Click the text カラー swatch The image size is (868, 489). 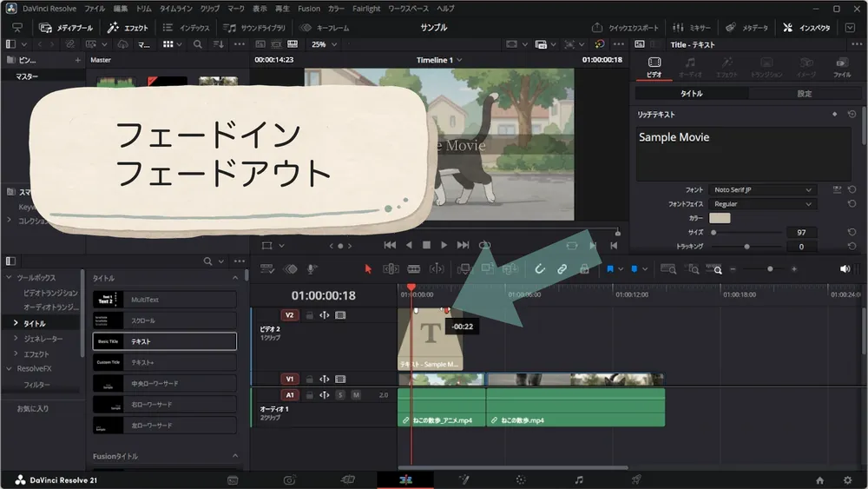click(x=720, y=218)
